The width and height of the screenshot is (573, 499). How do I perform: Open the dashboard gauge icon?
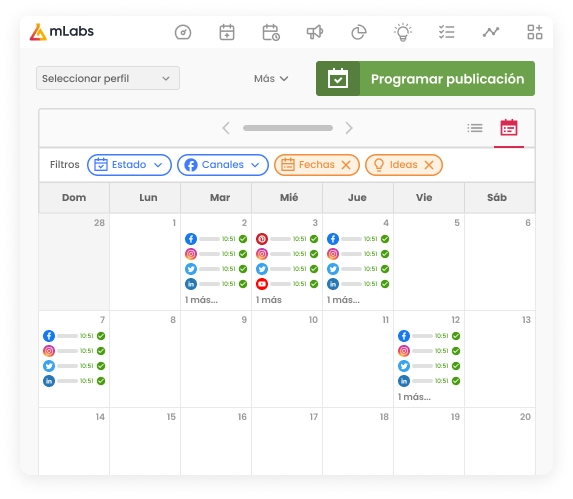(x=183, y=32)
